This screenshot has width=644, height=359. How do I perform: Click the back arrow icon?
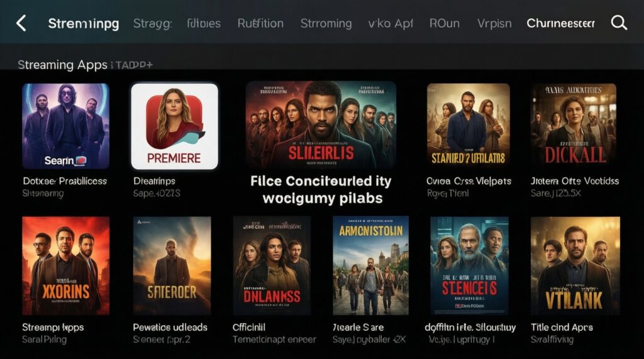click(21, 23)
